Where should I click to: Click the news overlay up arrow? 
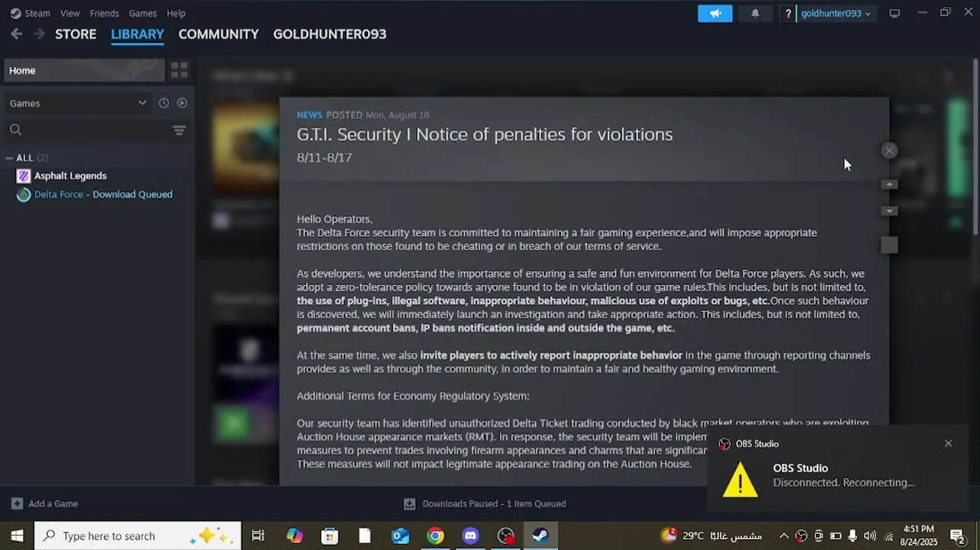889,184
